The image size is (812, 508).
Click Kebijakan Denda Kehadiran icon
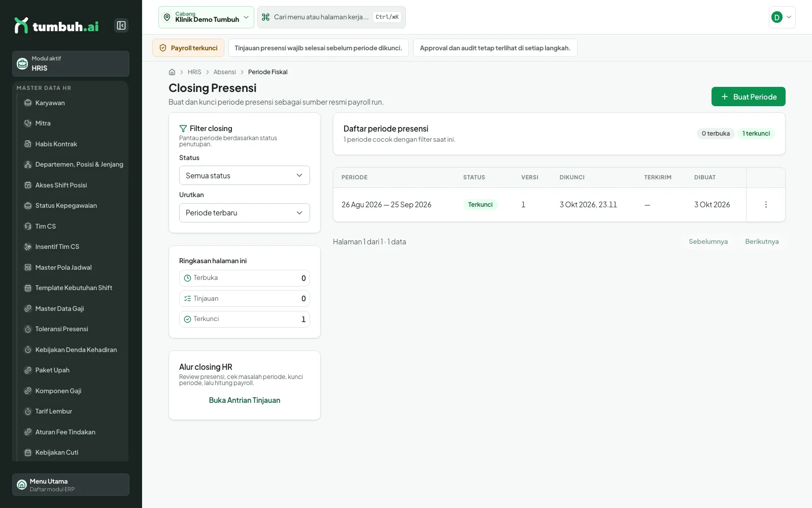(28, 350)
